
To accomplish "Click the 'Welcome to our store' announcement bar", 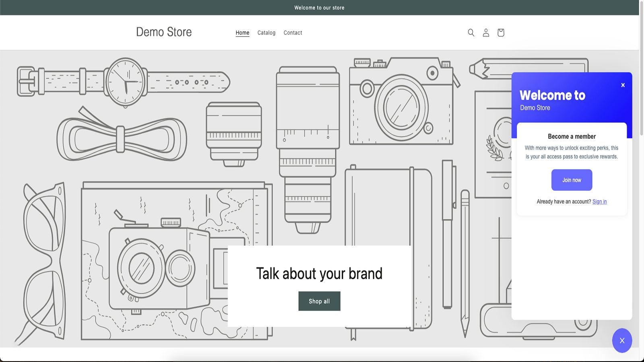I will pos(319,7).
